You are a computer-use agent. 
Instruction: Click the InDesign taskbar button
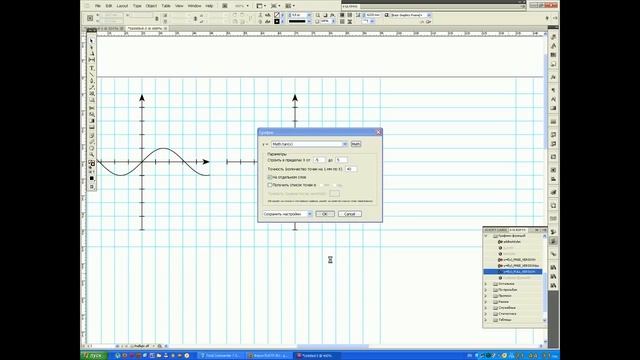[317, 356]
